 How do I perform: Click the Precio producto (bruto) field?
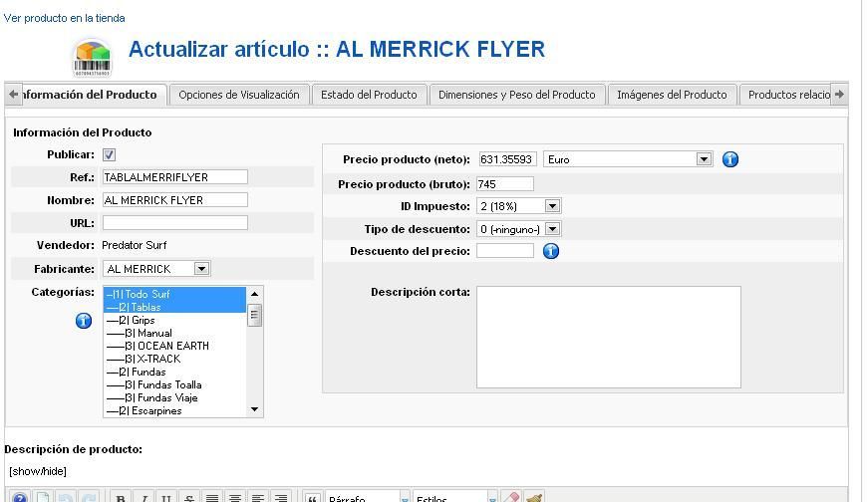505,183
